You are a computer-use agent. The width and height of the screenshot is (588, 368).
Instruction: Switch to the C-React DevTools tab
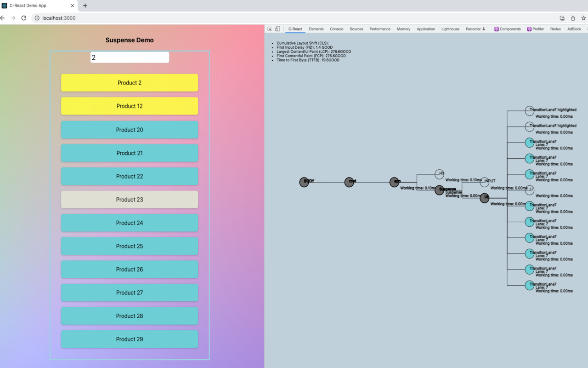(x=295, y=29)
